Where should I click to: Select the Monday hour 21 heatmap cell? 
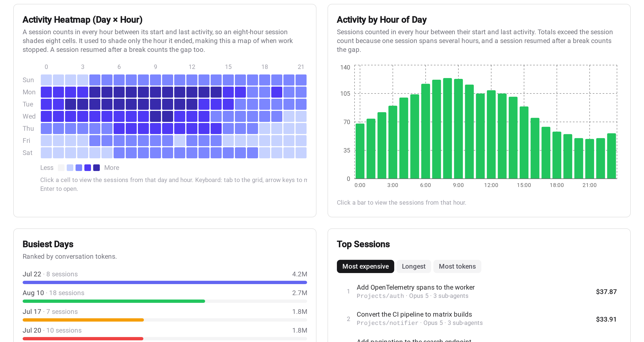301,92
